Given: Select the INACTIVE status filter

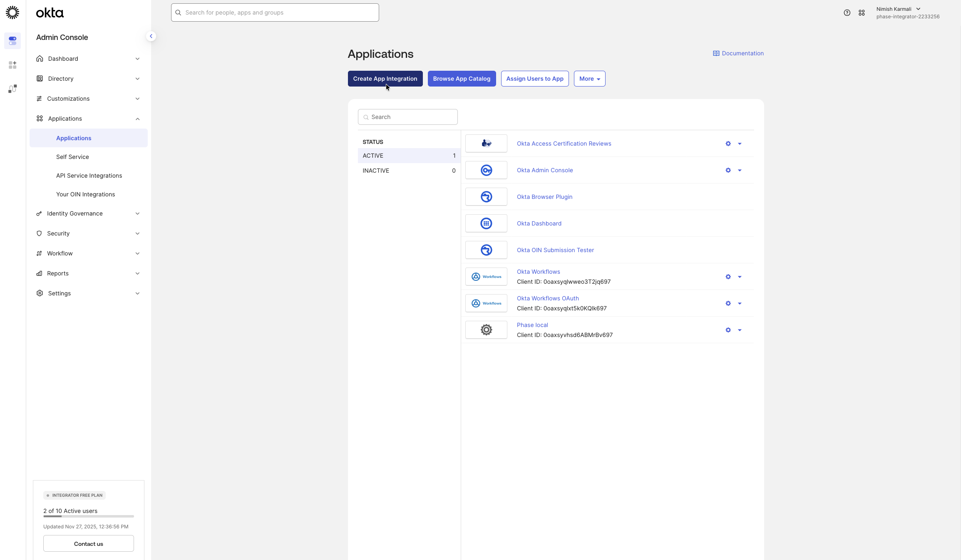Looking at the screenshot, I should [408, 171].
